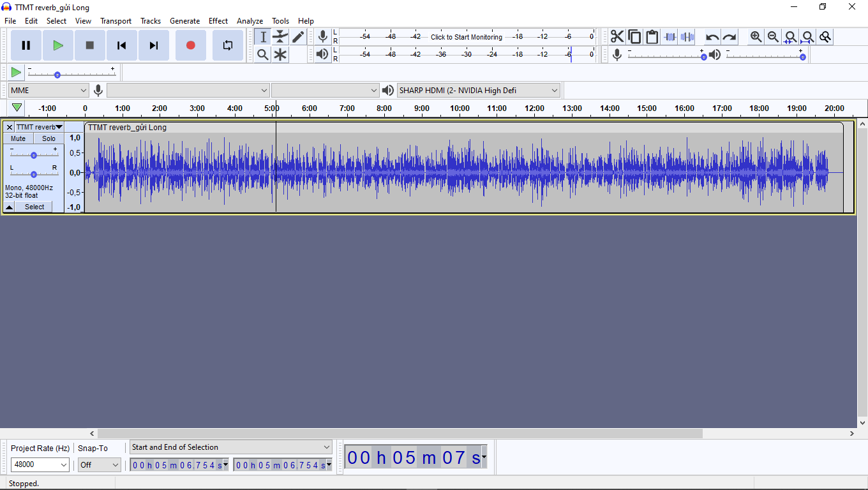This screenshot has width=868, height=490.
Task: Open Start and End of Selection dropdown
Action: [x=231, y=447]
